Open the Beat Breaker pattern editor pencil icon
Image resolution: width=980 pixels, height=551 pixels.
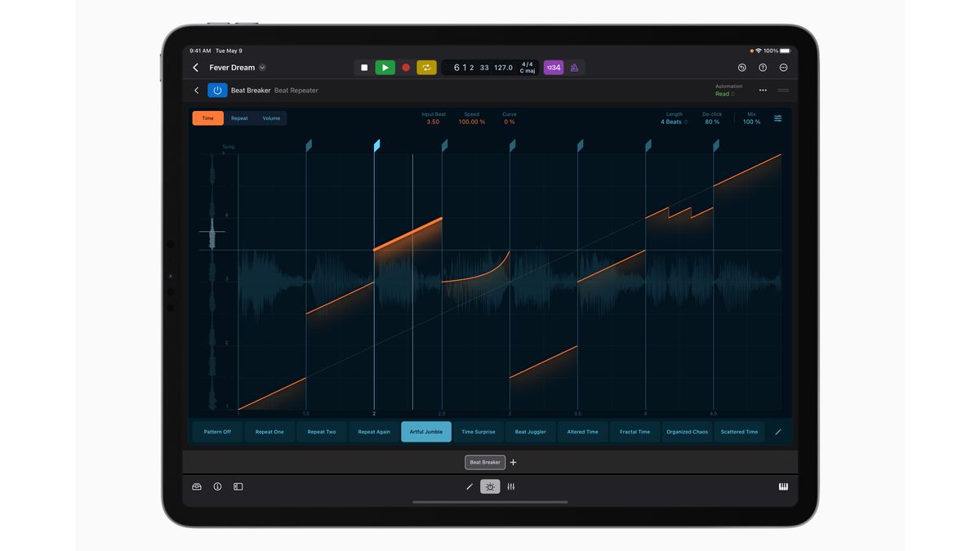coord(777,432)
